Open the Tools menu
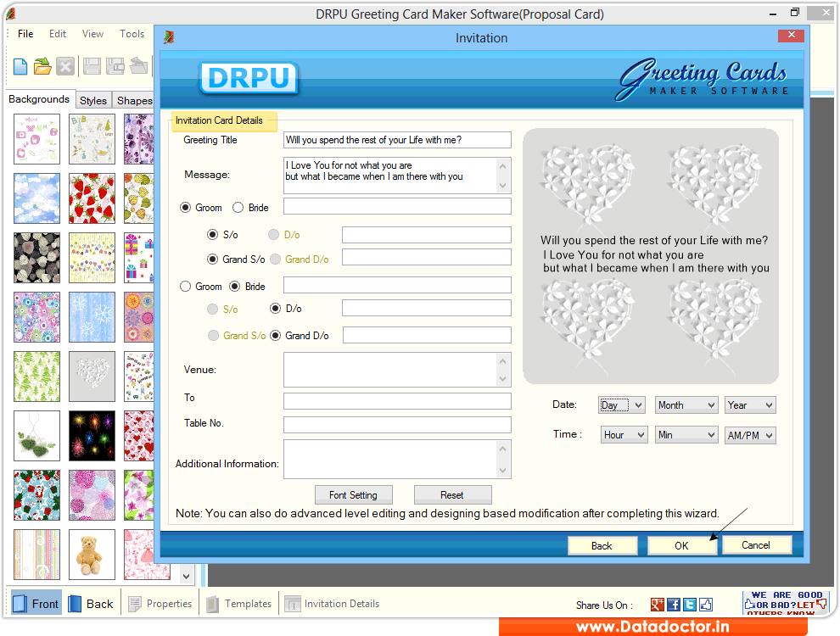 click(132, 34)
